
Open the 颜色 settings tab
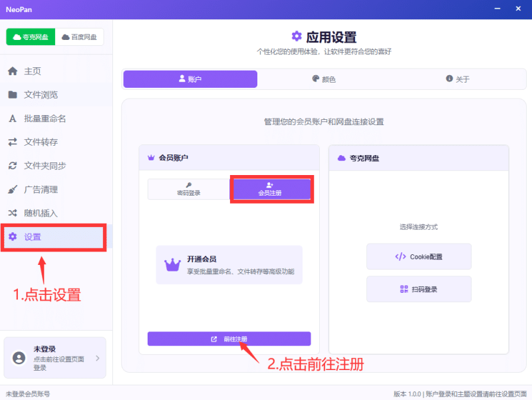click(324, 79)
